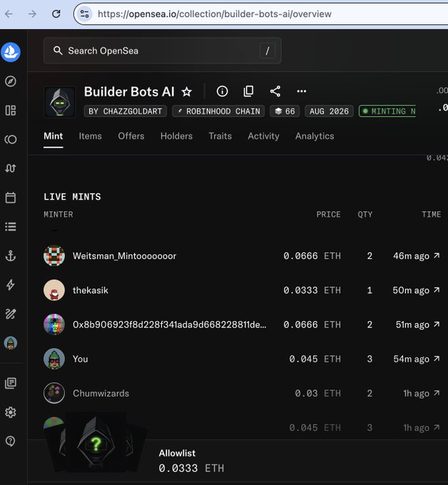Click the QTY column header

click(365, 215)
